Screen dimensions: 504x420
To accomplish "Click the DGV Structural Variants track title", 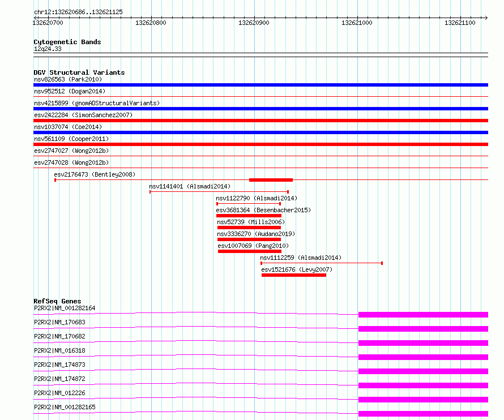I will pos(79,72).
